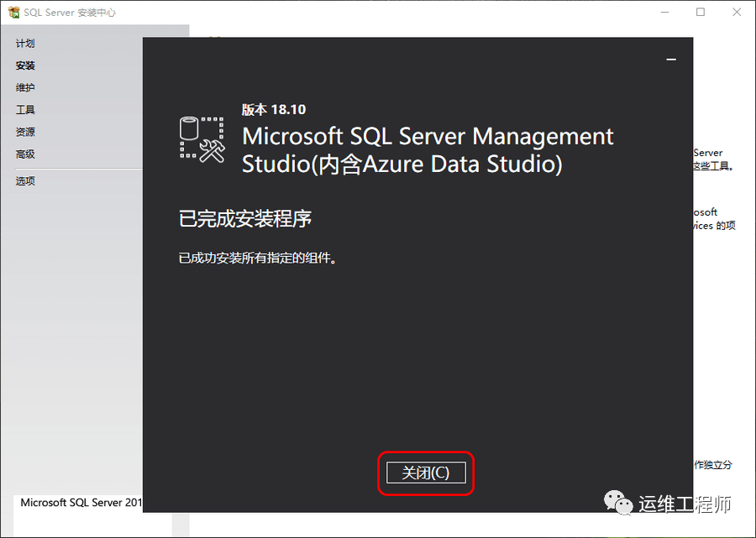Click the 关闭(C) button in SSMS installer
The height and width of the screenshot is (538, 756).
pyautogui.click(x=426, y=473)
